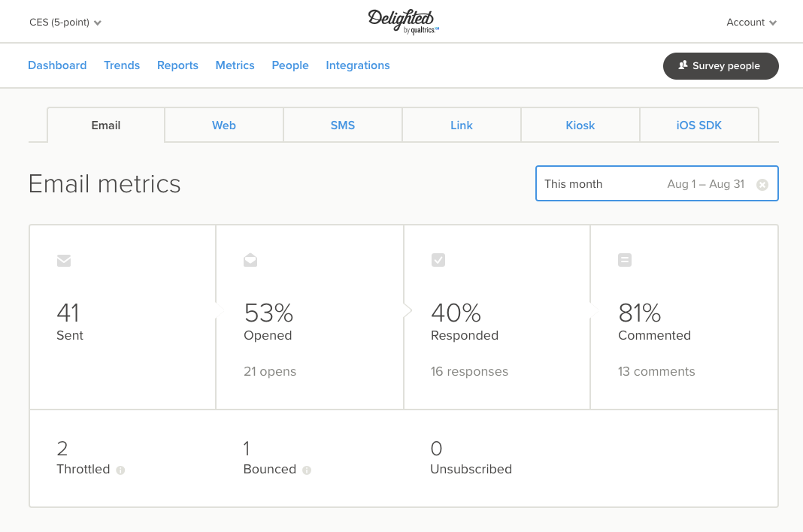Click the Survey people button
This screenshot has height=532, width=803.
720,66
